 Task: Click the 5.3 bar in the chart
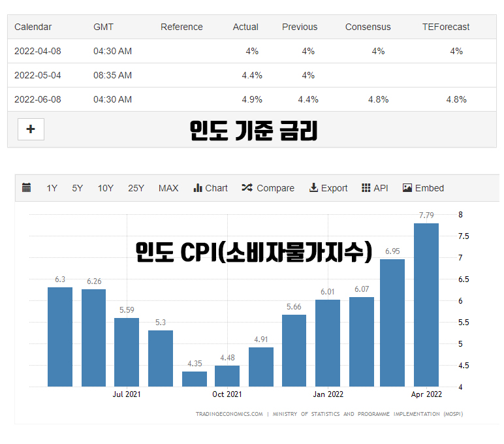[161, 358]
